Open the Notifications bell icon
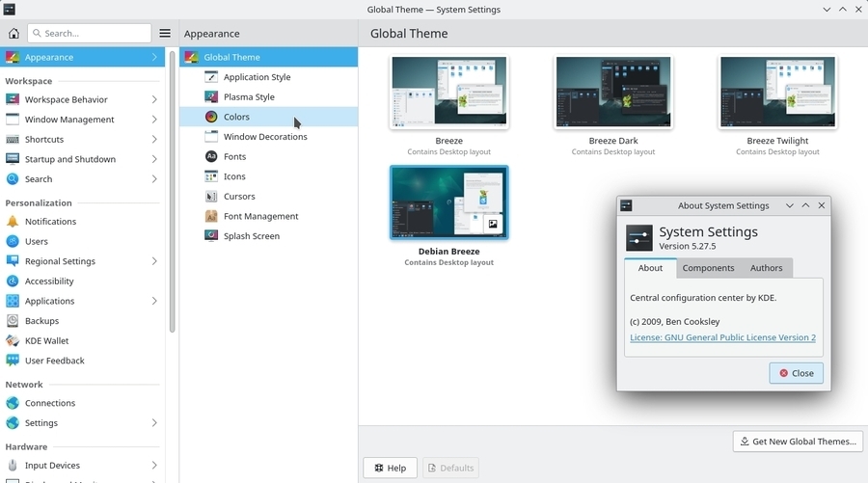Image resolution: width=868 pixels, height=483 pixels. click(x=13, y=222)
